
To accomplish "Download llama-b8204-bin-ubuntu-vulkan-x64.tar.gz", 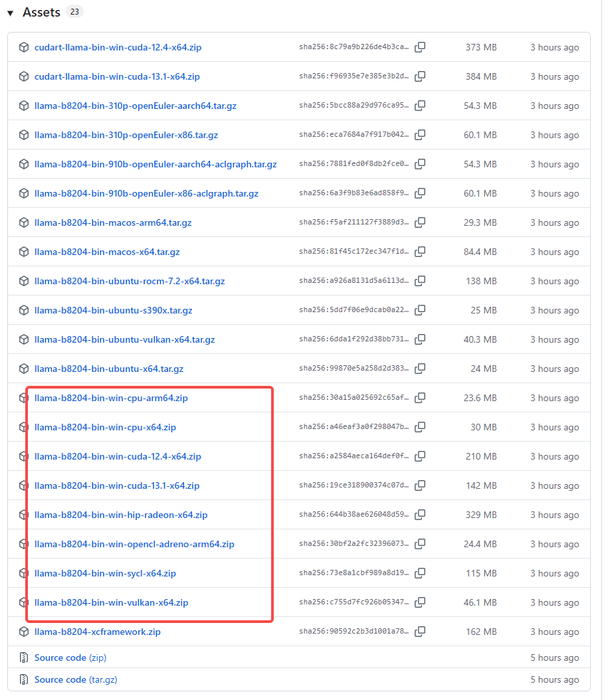I will tap(124, 339).
